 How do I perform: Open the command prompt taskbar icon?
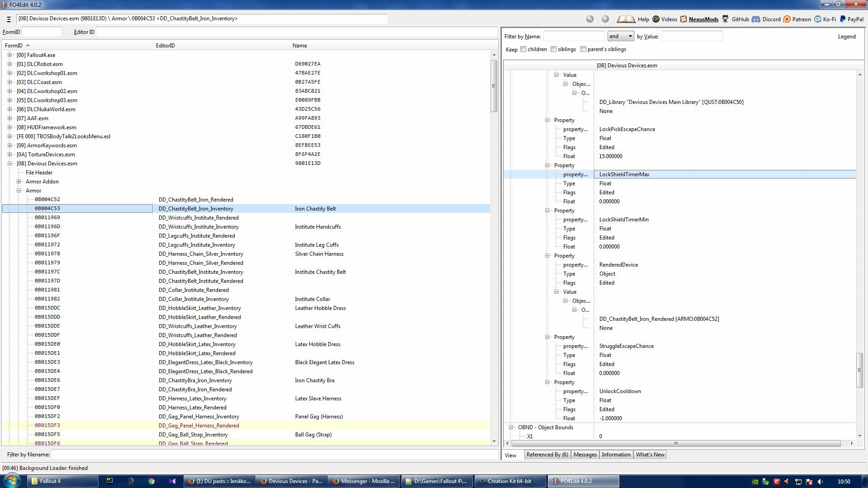click(x=109, y=481)
